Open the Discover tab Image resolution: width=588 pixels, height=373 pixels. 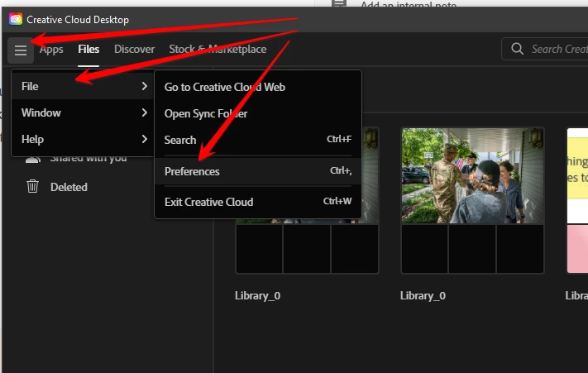[134, 49]
